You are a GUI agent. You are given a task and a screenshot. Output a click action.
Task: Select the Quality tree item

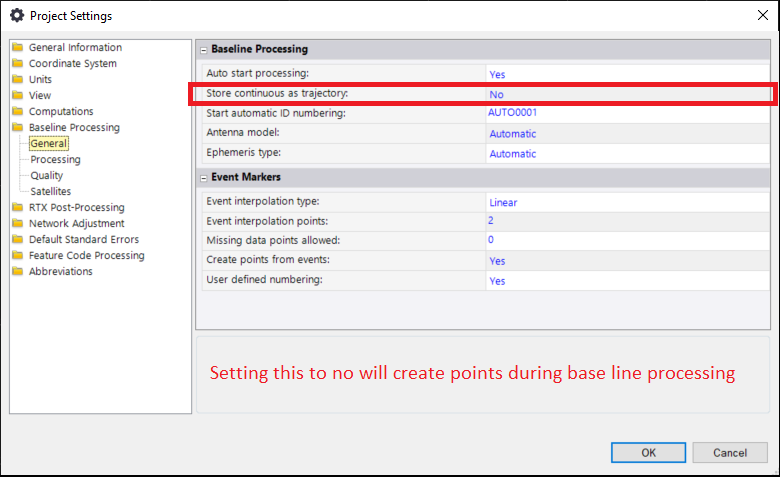point(47,176)
